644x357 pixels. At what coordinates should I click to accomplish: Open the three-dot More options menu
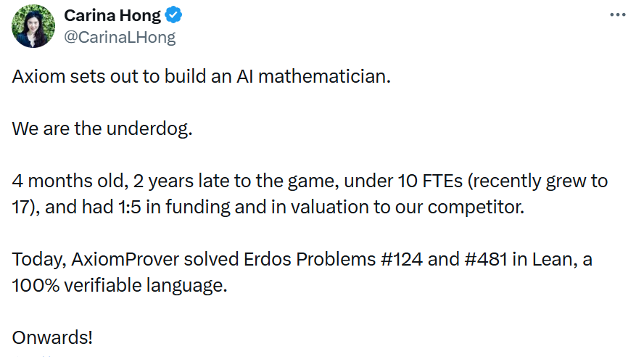tap(616, 15)
